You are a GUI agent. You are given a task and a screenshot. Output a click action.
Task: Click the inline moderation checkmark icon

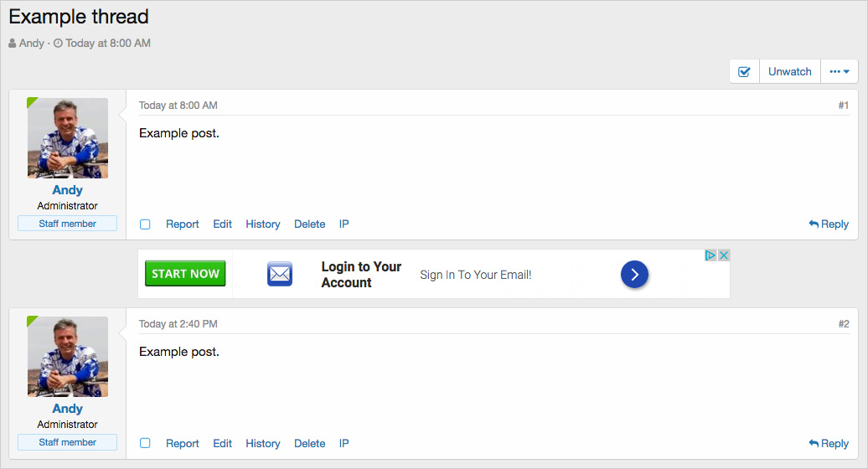(x=744, y=72)
